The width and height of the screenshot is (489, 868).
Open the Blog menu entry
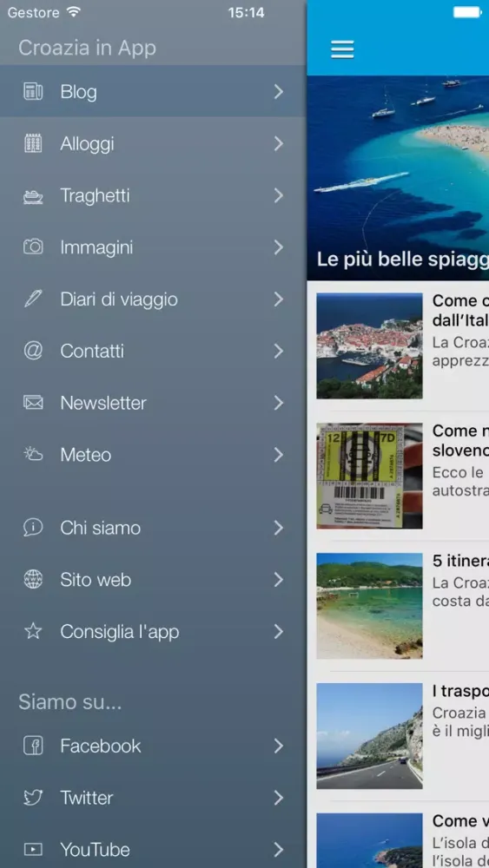[153, 92]
